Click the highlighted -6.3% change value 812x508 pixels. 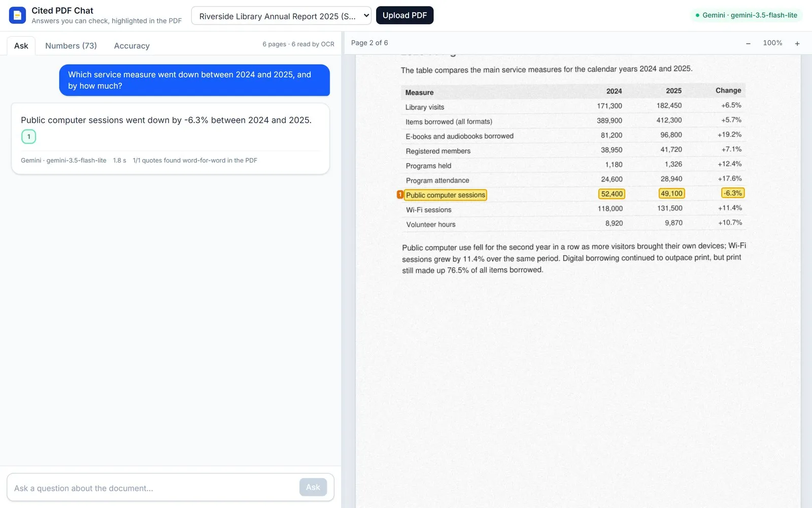pos(733,193)
